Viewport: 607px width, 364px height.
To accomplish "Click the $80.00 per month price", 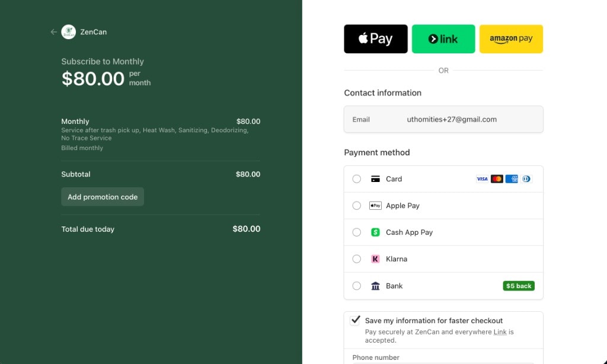I will click(x=106, y=79).
